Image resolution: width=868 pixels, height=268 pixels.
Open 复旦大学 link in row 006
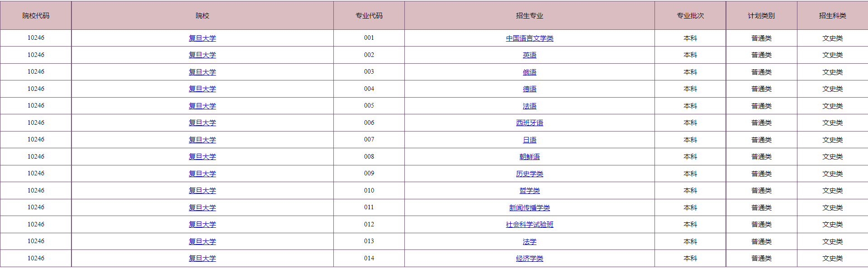(202, 123)
